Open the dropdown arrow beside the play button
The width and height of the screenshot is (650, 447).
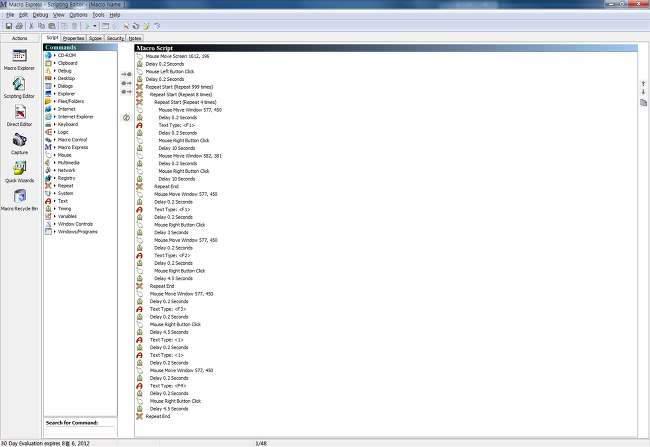click(95, 26)
